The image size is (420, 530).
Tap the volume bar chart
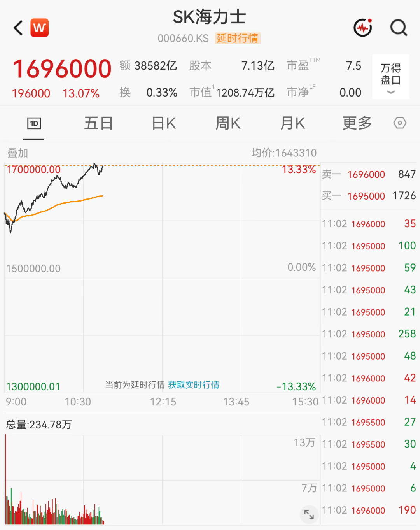click(x=162, y=479)
